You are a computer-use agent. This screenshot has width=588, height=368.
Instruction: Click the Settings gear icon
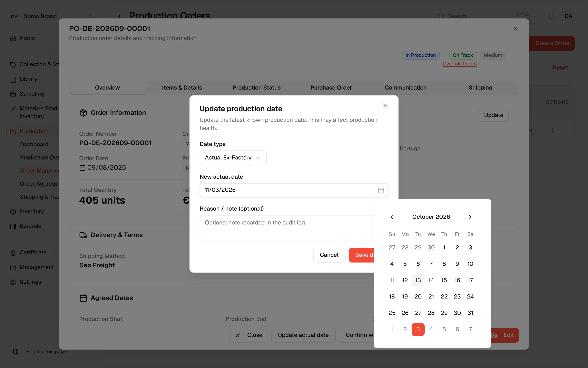pos(13,282)
